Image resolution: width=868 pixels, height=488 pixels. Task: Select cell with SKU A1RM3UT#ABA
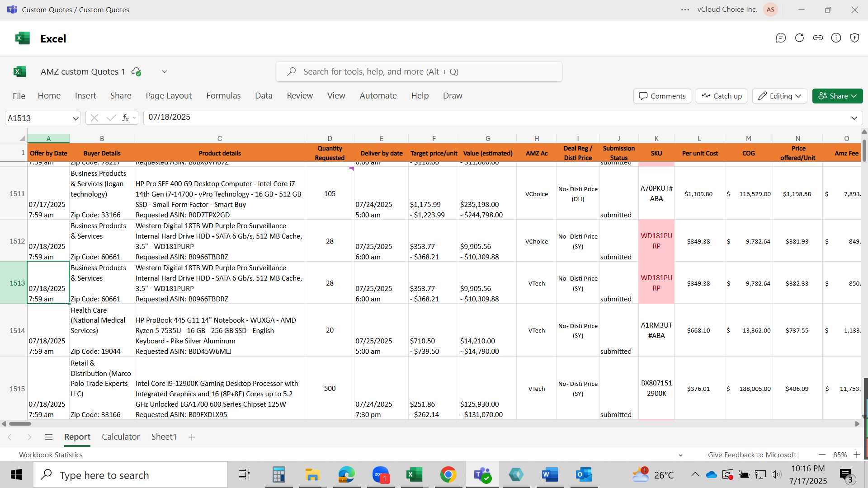[x=656, y=330]
